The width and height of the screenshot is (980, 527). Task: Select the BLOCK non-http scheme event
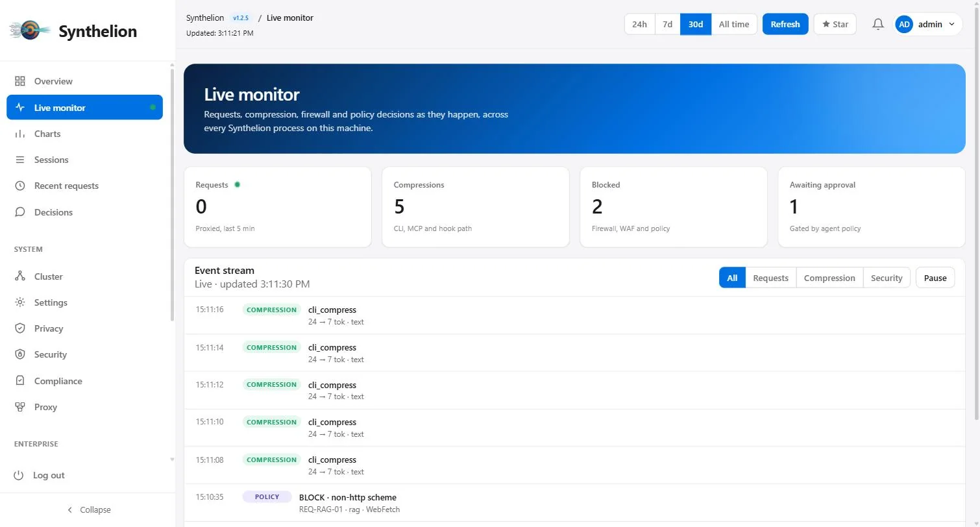pos(574,503)
